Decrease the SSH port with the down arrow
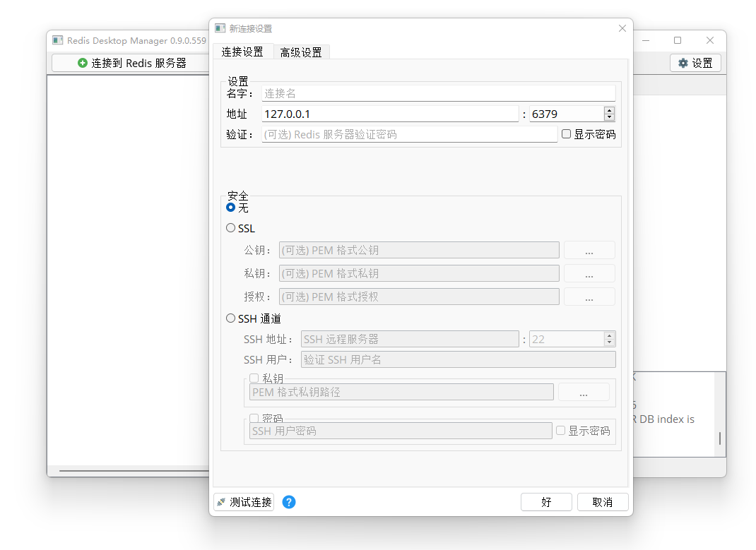This screenshot has width=756, height=550. (610, 342)
